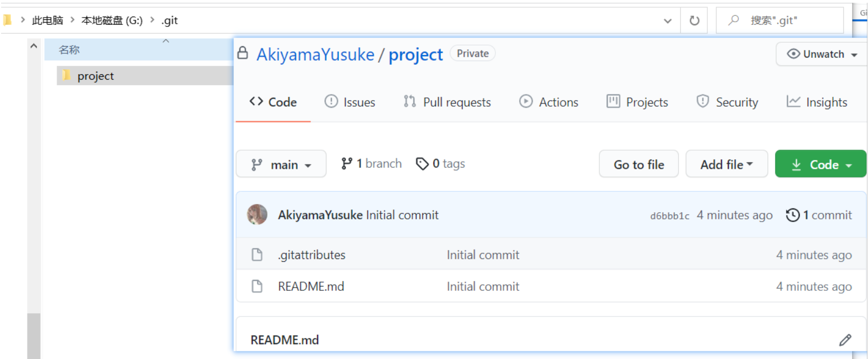Image resolution: width=868 pixels, height=359 pixels.
Task: Open the Add file dropdown
Action: [727, 164]
